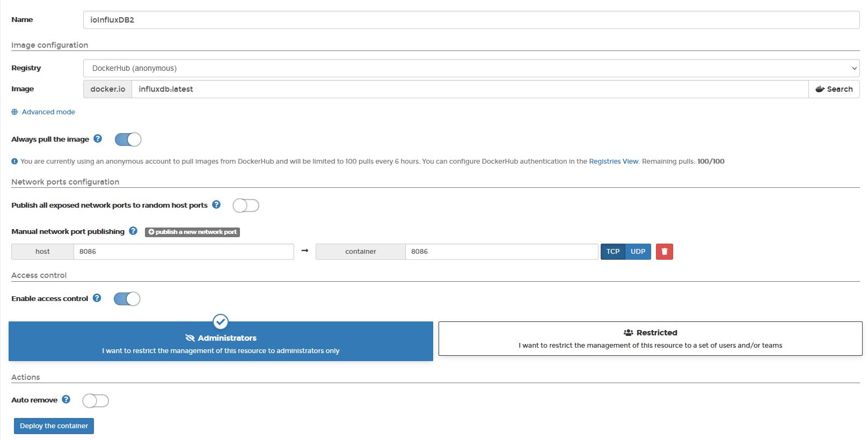Toggle off Enable access control
Viewport: 868px width, 440px height.
(127, 299)
